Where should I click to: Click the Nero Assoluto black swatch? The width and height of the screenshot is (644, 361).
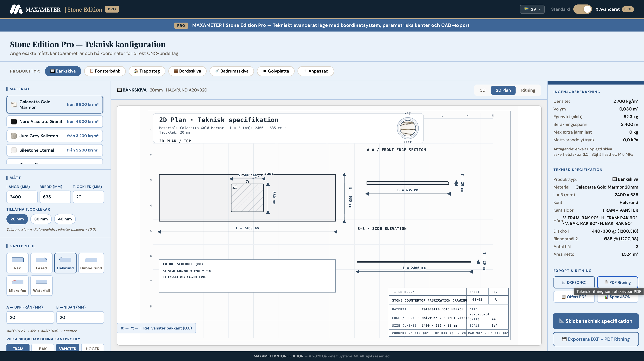[x=14, y=122]
